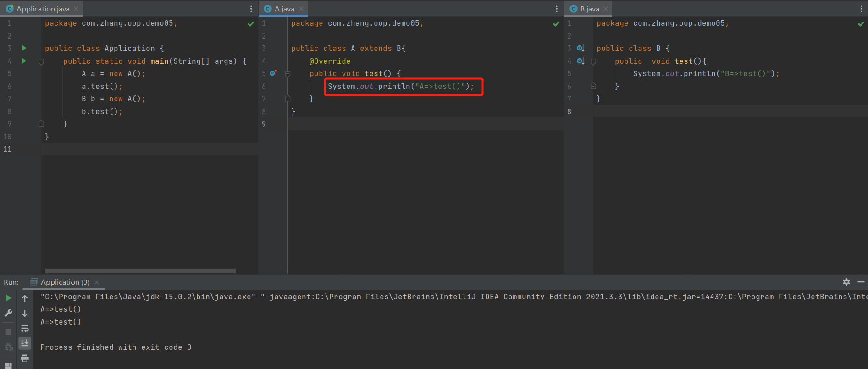Open the tab options menu for the Application.java pane
The image size is (868, 369).
click(x=251, y=9)
